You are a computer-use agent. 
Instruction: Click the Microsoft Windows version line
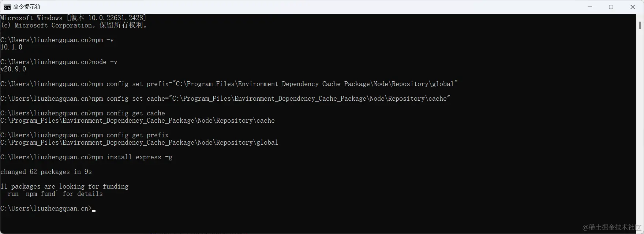73,18
